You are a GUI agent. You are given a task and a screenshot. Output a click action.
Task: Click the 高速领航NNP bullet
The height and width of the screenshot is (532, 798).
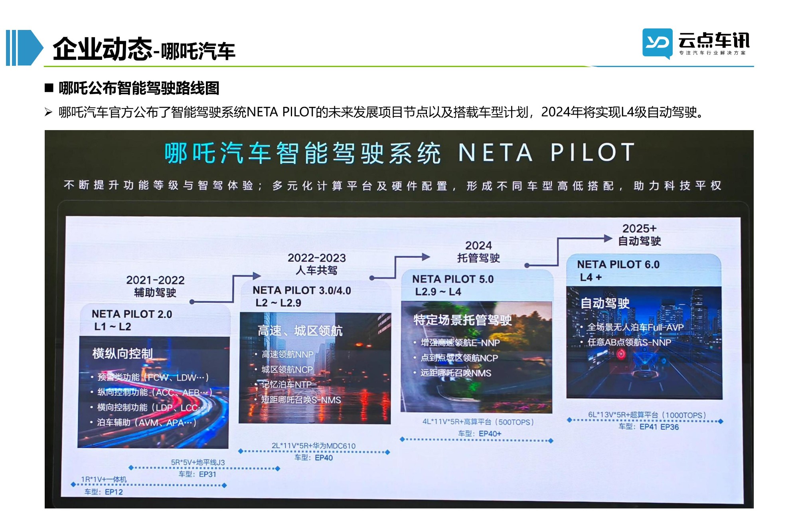coord(284,354)
